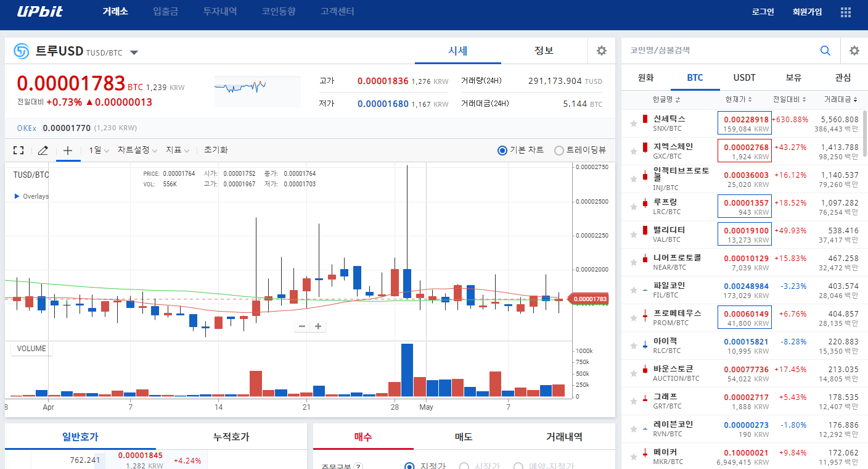Select the pencil drawing tool
Image resolution: width=868 pixels, height=469 pixels.
[43, 150]
